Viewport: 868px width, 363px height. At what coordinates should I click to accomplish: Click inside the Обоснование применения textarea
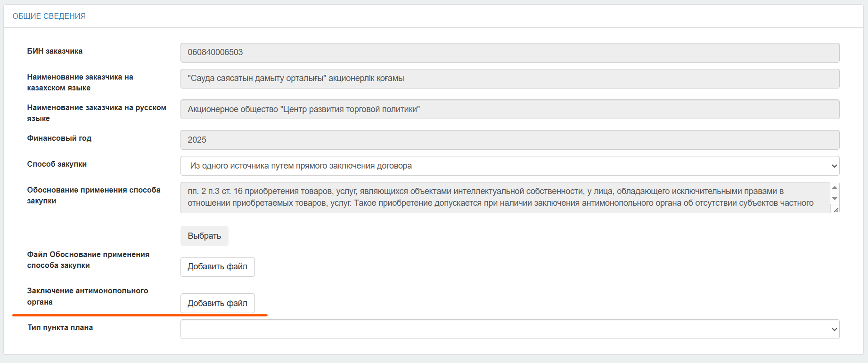(x=505, y=197)
